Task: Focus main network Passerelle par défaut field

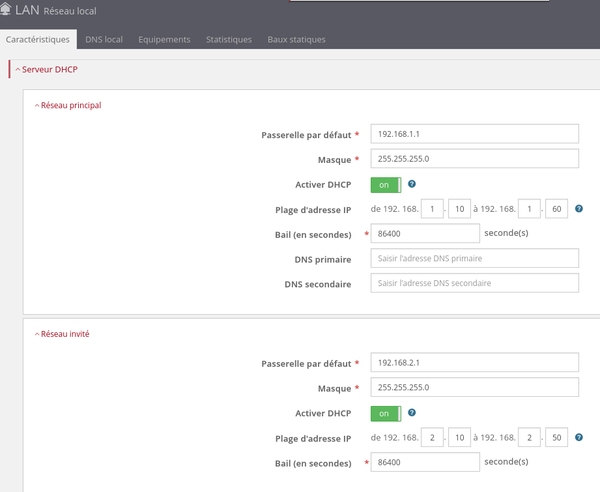Action: pos(474,133)
